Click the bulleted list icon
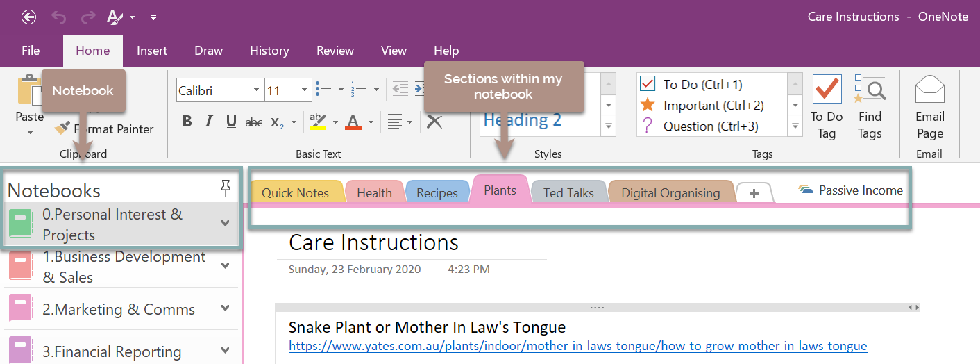This screenshot has width=980, height=364. pyautogui.click(x=323, y=88)
